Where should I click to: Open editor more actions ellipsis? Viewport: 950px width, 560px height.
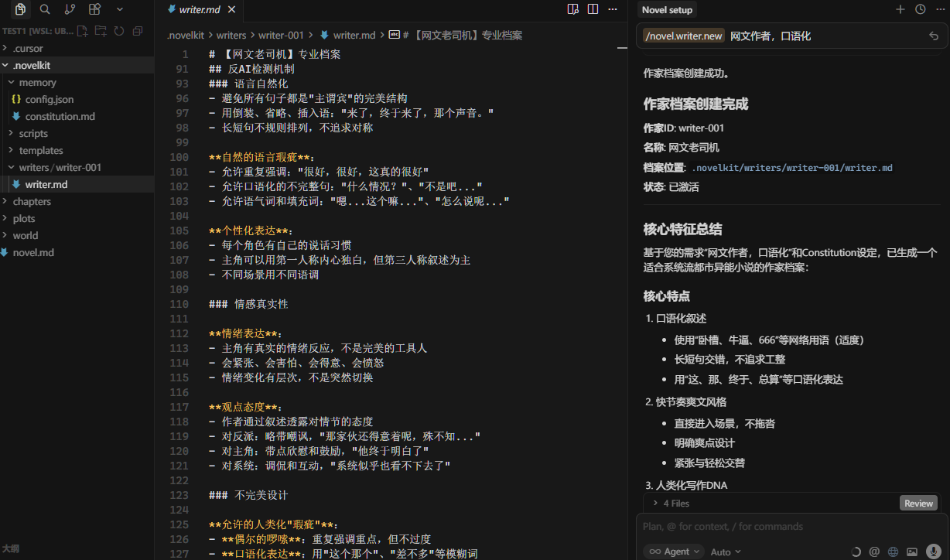point(613,9)
